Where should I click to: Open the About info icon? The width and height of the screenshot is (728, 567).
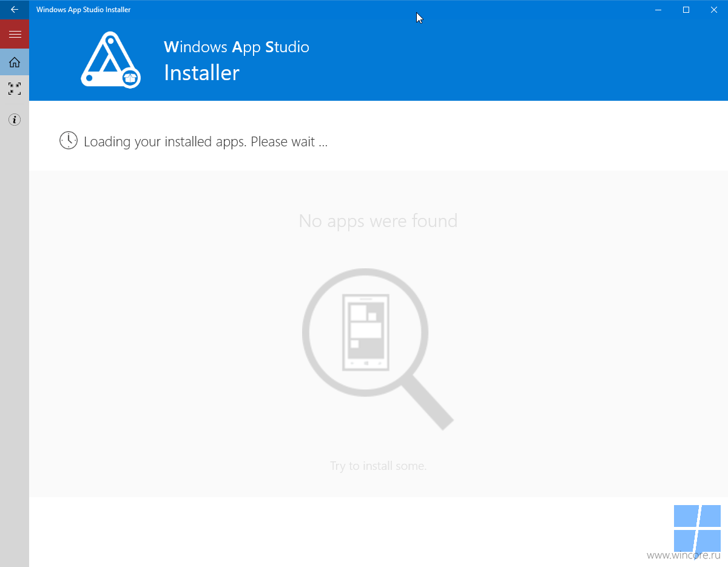15,120
